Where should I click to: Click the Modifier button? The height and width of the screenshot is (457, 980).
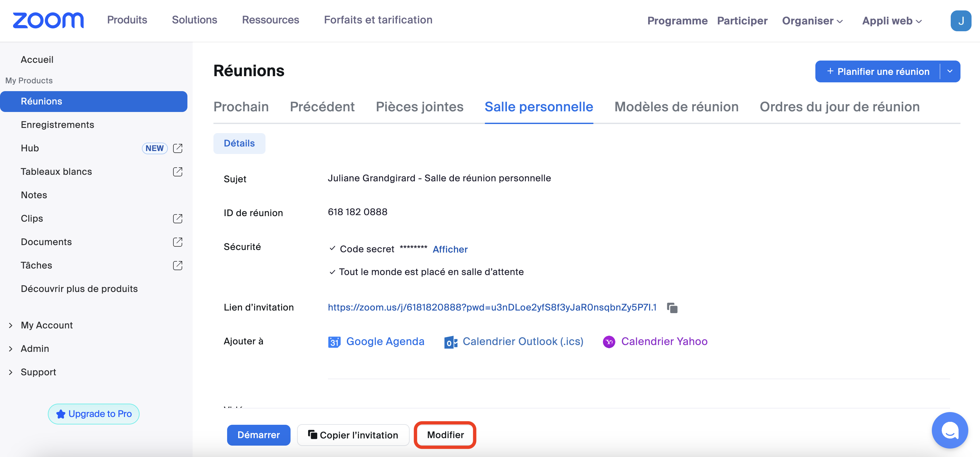(445, 435)
